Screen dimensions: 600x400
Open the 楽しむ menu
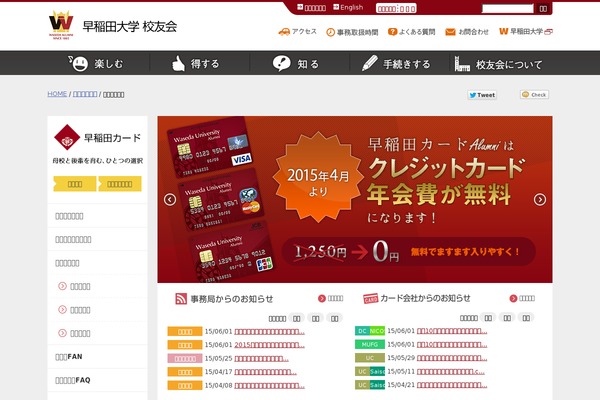97,63
